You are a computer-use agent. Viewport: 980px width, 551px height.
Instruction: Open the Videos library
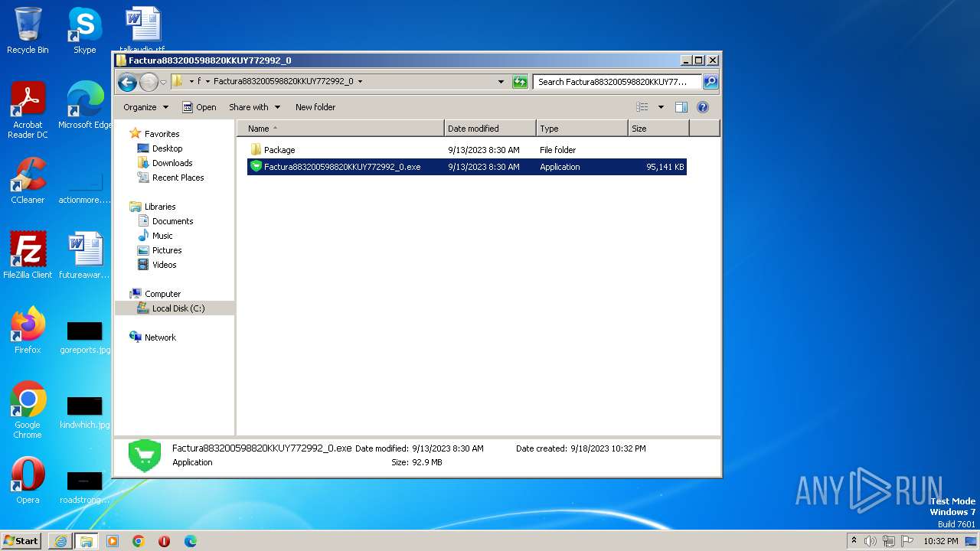[164, 265]
